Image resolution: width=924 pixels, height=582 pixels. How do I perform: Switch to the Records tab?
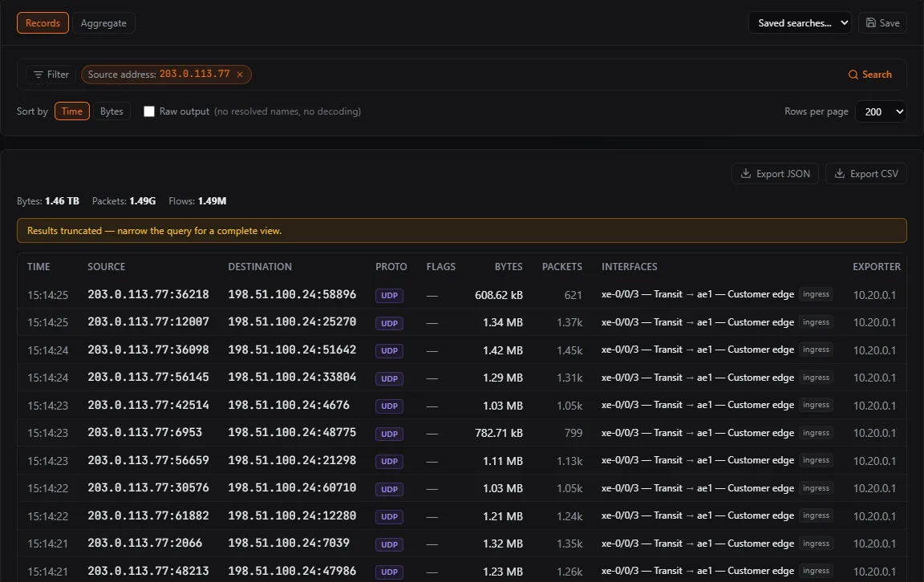click(x=43, y=23)
